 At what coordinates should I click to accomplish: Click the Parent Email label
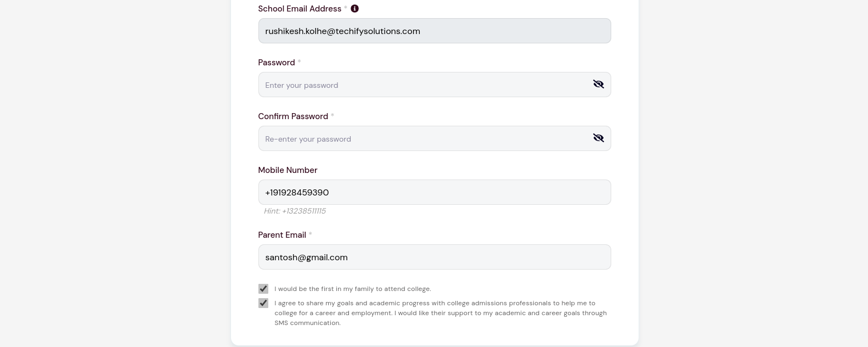tap(282, 235)
